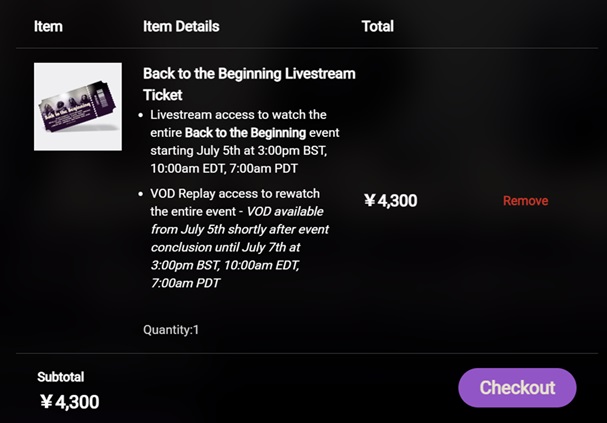Click the Checkout button
Image resolution: width=607 pixels, height=423 pixels.
click(517, 388)
